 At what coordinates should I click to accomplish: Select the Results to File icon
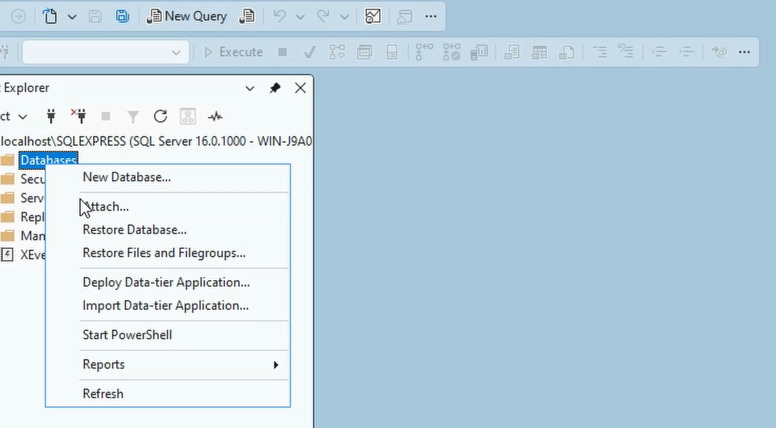pyautogui.click(x=566, y=52)
